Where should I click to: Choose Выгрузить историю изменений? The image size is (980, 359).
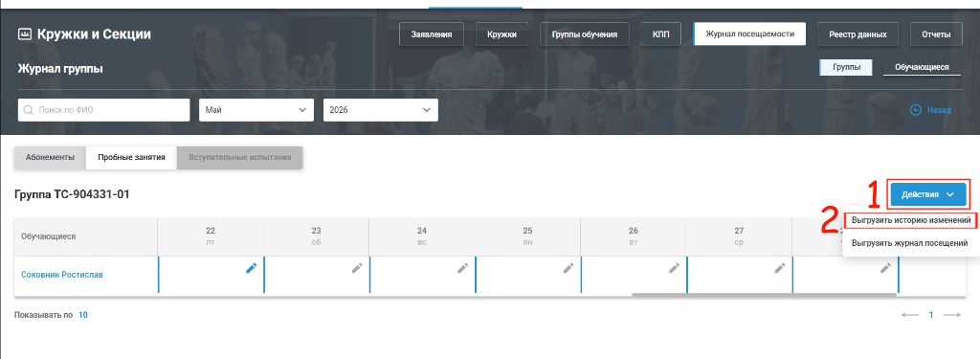pyautogui.click(x=911, y=221)
